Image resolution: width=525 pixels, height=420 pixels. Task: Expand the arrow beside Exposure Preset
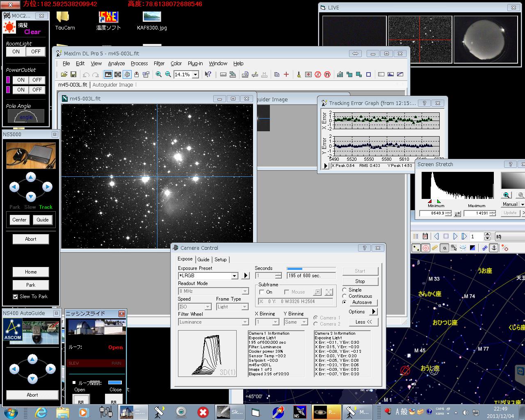click(246, 276)
